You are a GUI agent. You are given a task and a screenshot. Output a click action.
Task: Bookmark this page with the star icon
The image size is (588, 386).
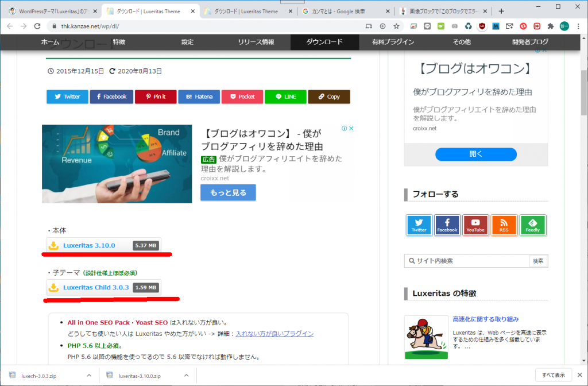click(396, 26)
